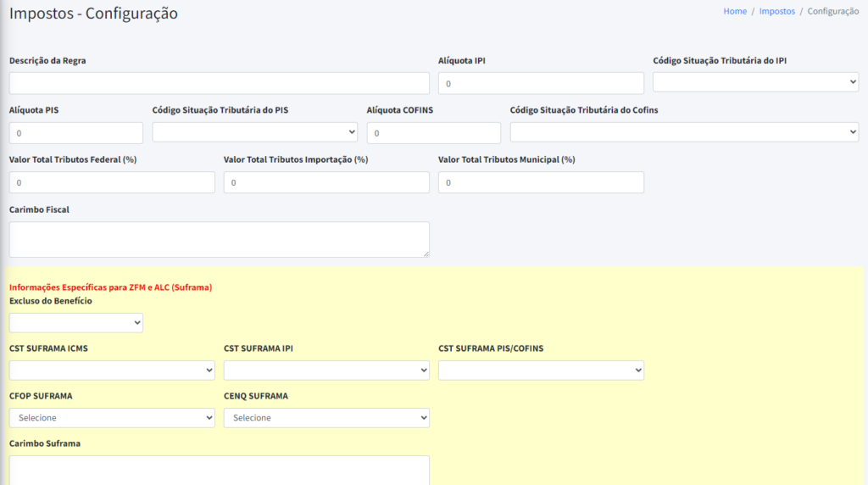Open the CFOP SUFRAMA Selecione dropdown
Image resolution: width=868 pixels, height=485 pixels.
[112, 418]
